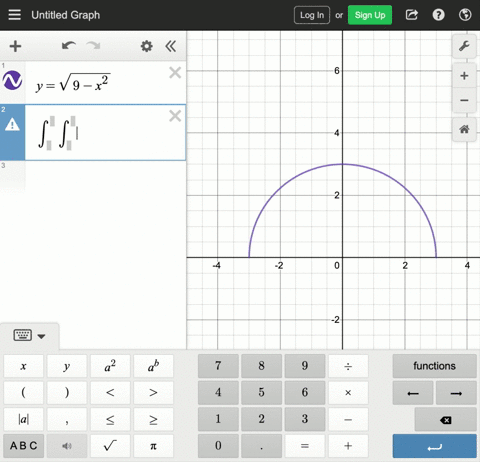Rename the Untitled Graph title
The height and width of the screenshot is (462, 480).
(66, 15)
